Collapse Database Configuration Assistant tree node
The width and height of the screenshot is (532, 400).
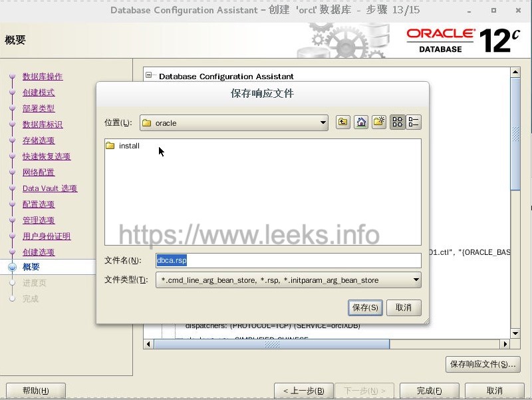(x=148, y=75)
